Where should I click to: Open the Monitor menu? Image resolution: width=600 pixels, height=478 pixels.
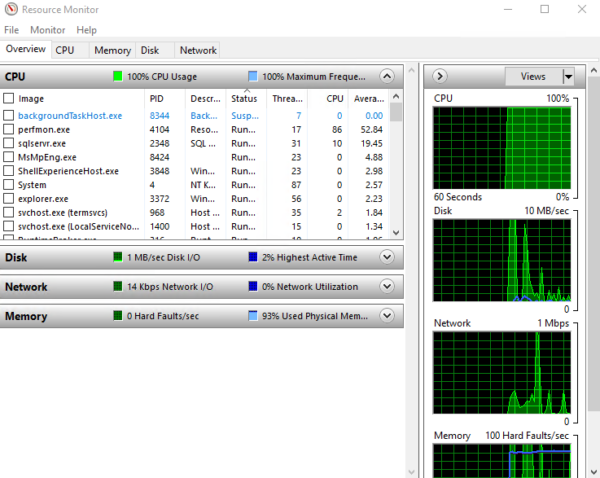click(x=48, y=31)
